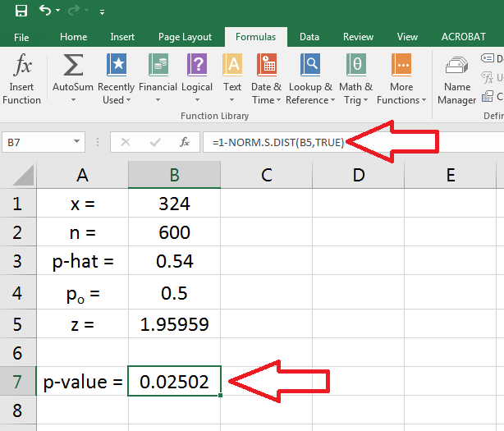The image size is (504, 431).
Task: Switch to the Page Layout tab
Action: (x=185, y=37)
